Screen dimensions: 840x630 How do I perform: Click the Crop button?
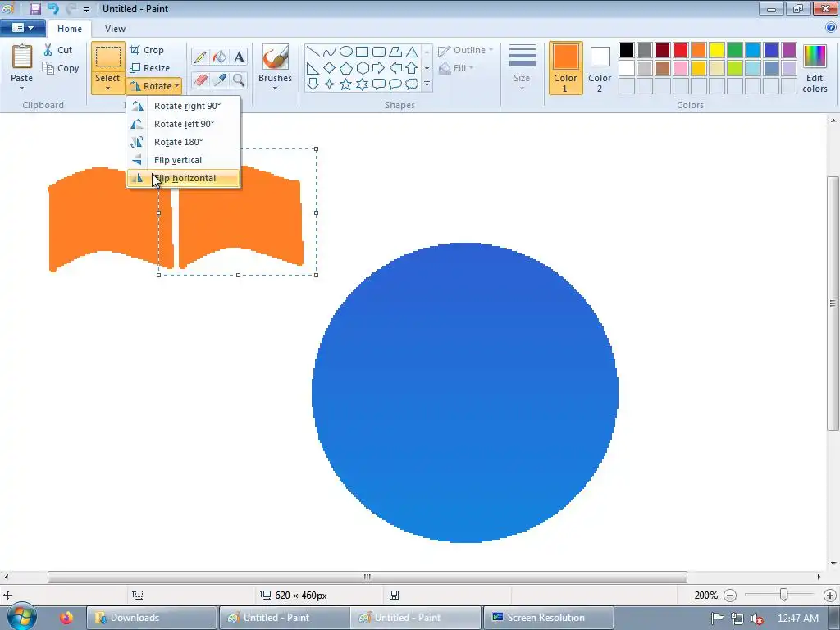tap(147, 50)
